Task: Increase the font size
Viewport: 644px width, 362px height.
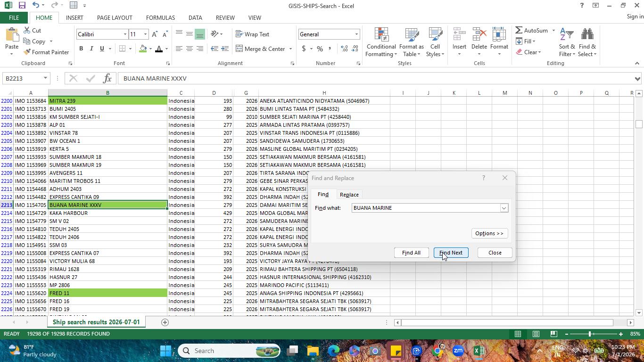Action: tap(155, 34)
